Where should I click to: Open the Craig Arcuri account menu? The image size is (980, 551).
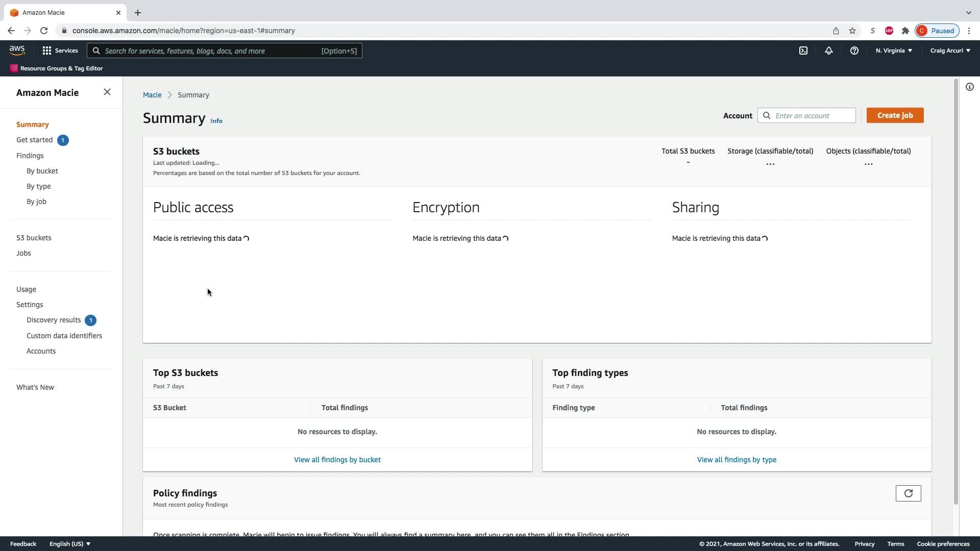click(950, 51)
